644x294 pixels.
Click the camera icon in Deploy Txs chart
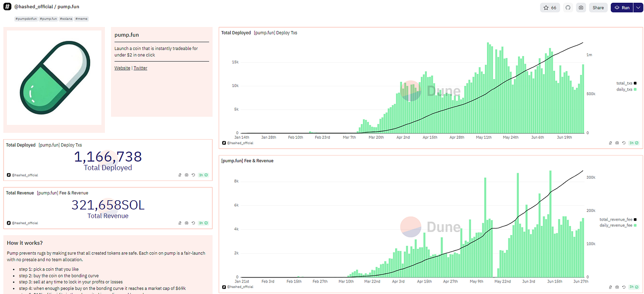coord(617,143)
